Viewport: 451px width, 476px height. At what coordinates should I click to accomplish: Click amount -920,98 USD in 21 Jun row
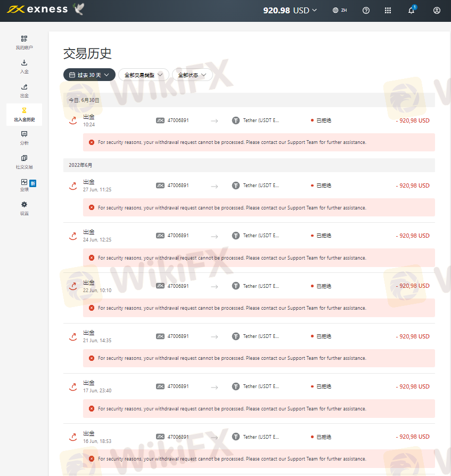tap(413, 336)
